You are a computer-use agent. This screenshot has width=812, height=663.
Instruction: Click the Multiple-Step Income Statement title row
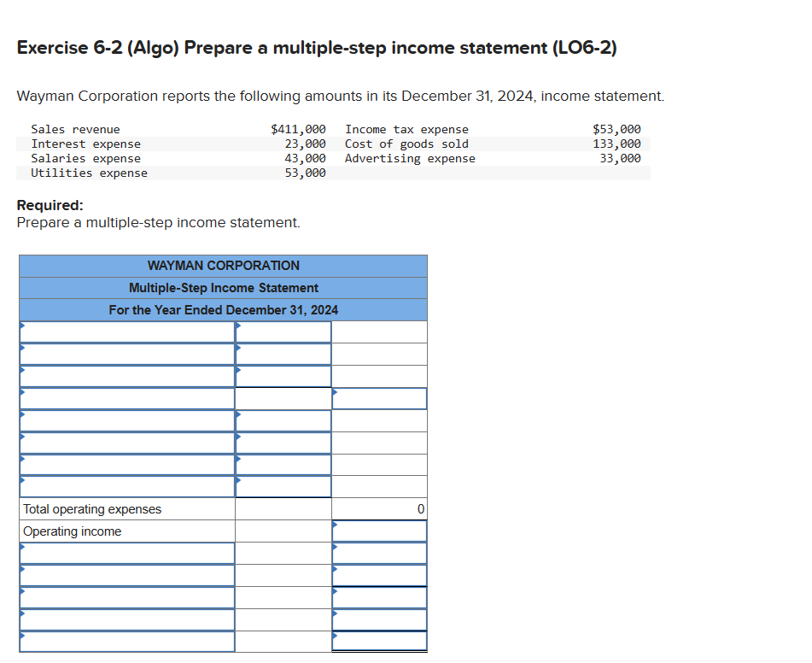click(x=223, y=288)
